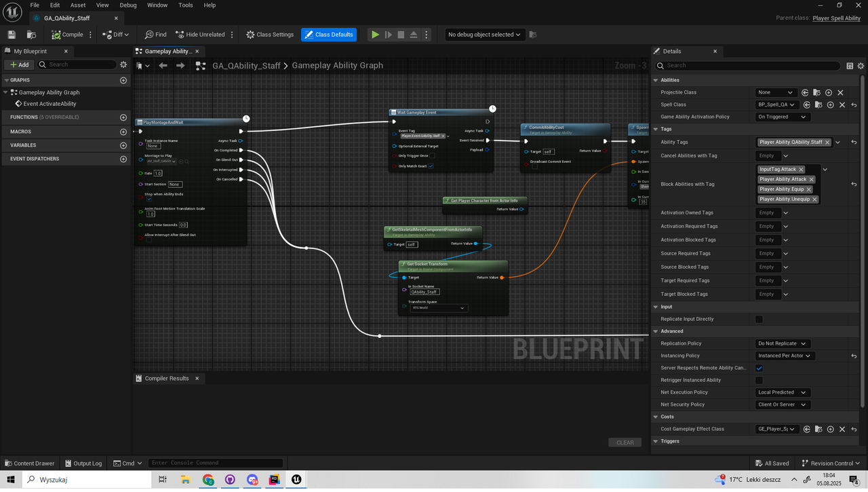
Task: Open the Tools menu
Action: (x=185, y=5)
